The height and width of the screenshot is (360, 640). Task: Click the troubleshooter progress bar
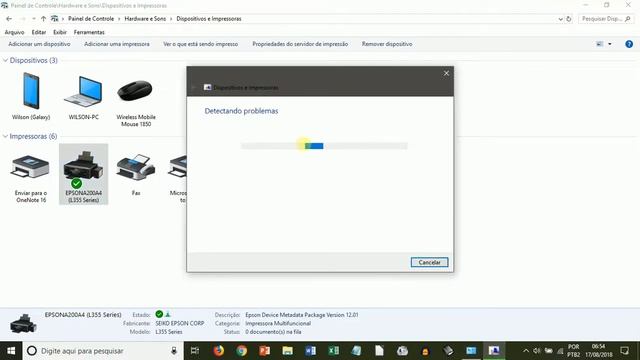(x=324, y=146)
